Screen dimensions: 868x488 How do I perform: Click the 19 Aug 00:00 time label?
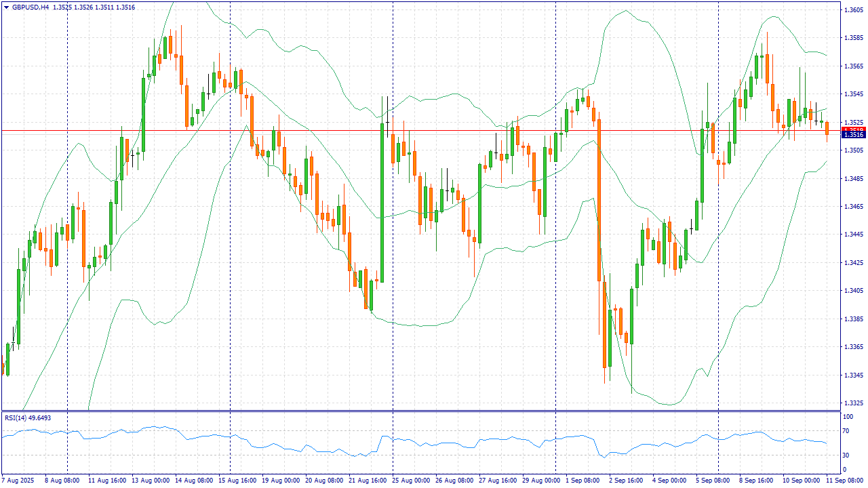(281, 480)
